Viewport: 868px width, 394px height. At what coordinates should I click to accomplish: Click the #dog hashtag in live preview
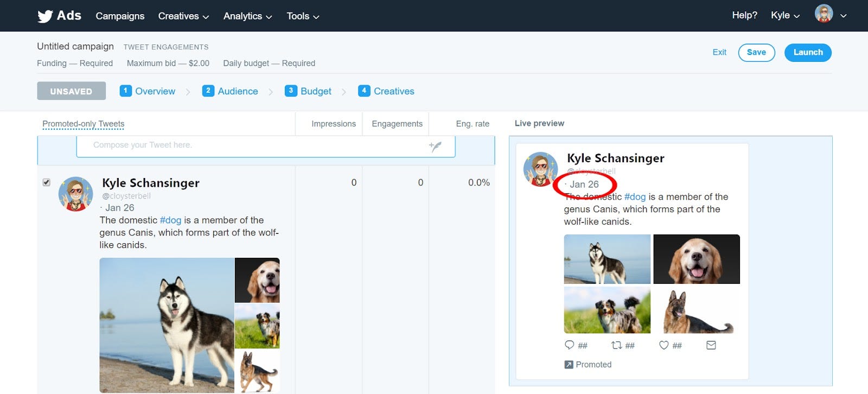pyautogui.click(x=635, y=197)
